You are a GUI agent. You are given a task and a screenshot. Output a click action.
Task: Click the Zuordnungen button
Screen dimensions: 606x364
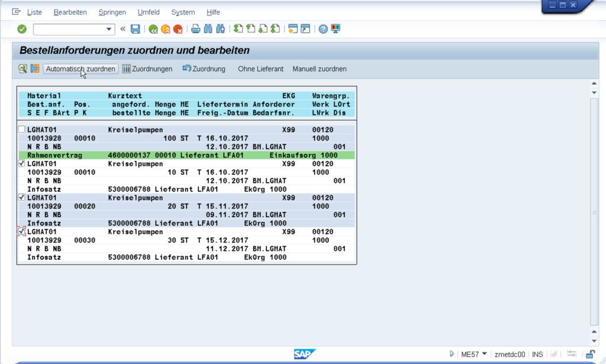[x=147, y=69]
